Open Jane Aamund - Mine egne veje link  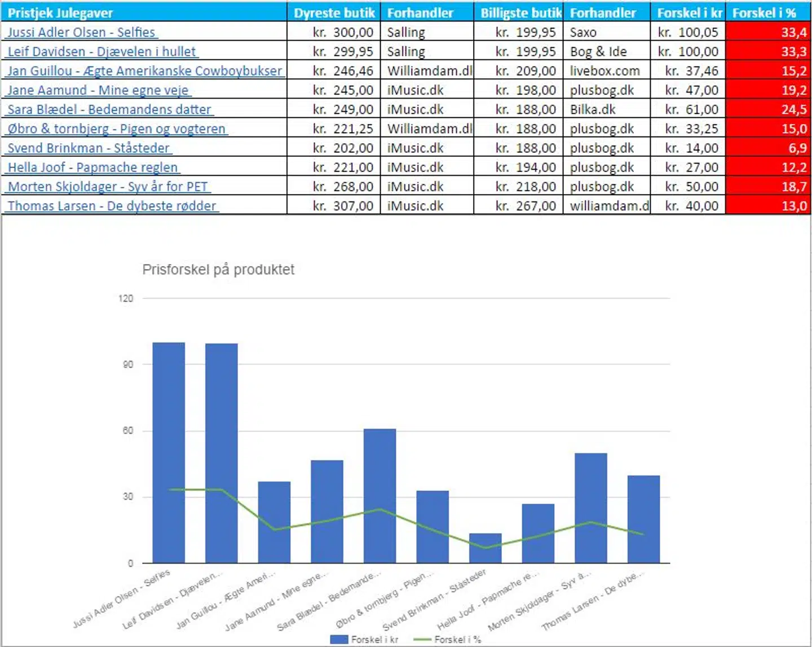pos(98,90)
